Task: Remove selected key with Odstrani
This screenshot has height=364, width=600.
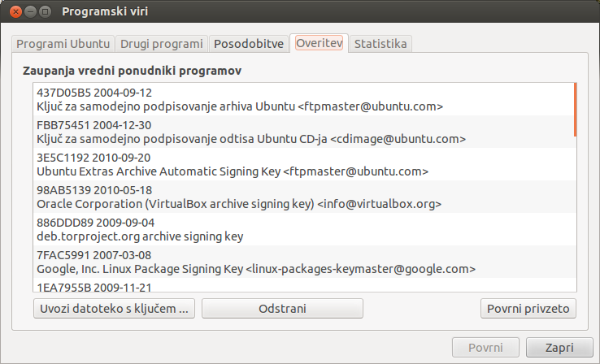Action: coord(282,309)
